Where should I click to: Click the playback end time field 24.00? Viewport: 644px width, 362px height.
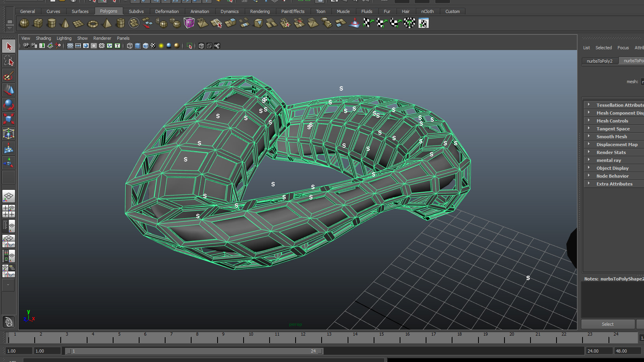[599, 351]
